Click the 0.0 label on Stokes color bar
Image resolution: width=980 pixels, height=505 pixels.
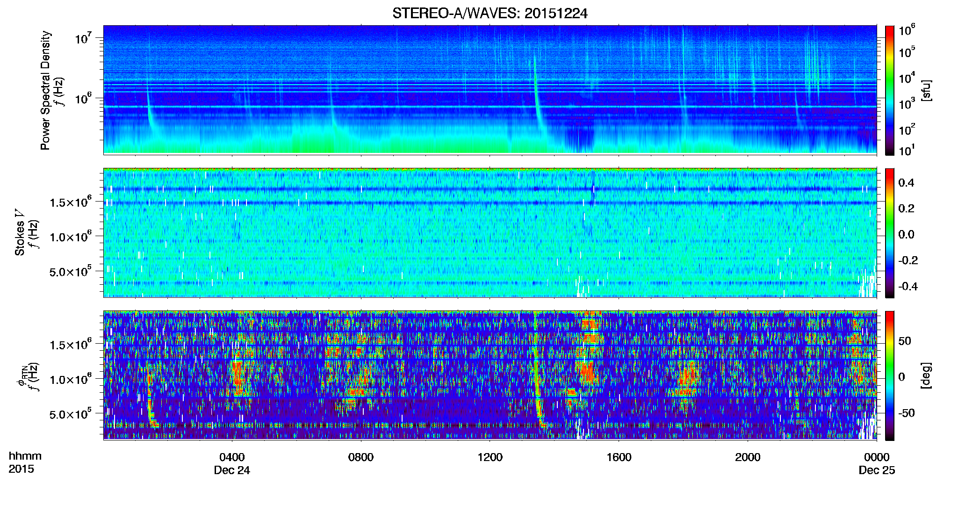906,234
